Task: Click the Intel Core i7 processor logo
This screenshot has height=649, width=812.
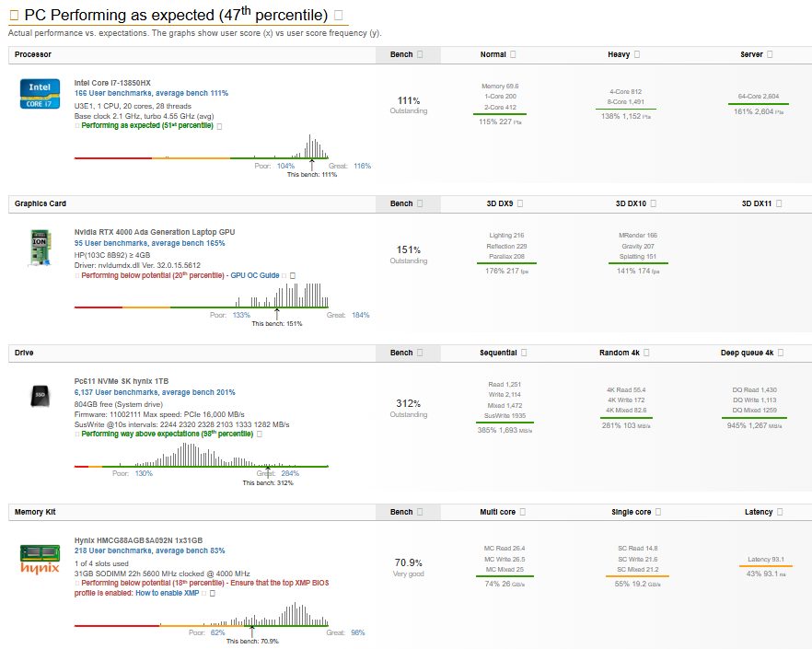Action: pos(39,93)
